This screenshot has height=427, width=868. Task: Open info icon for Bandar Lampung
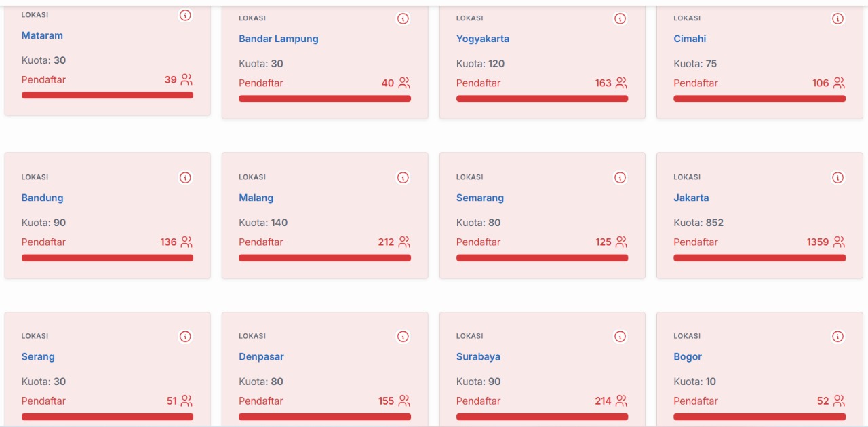click(403, 19)
